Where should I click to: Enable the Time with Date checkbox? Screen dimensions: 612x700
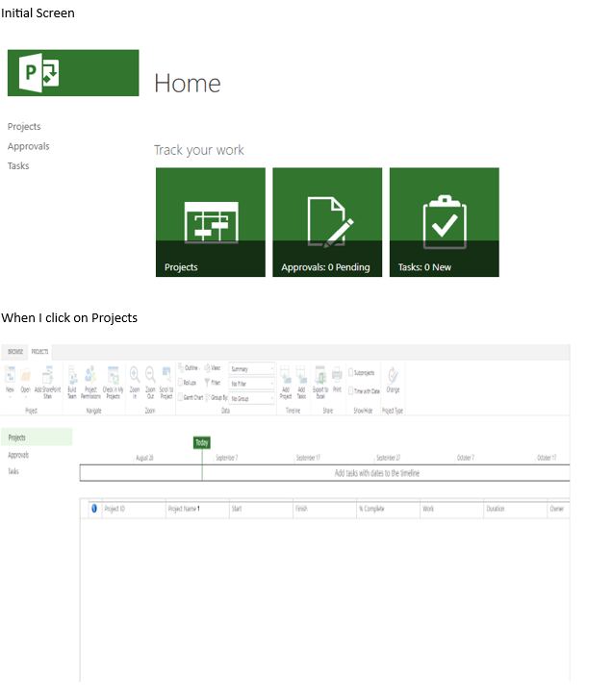coord(351,390)
